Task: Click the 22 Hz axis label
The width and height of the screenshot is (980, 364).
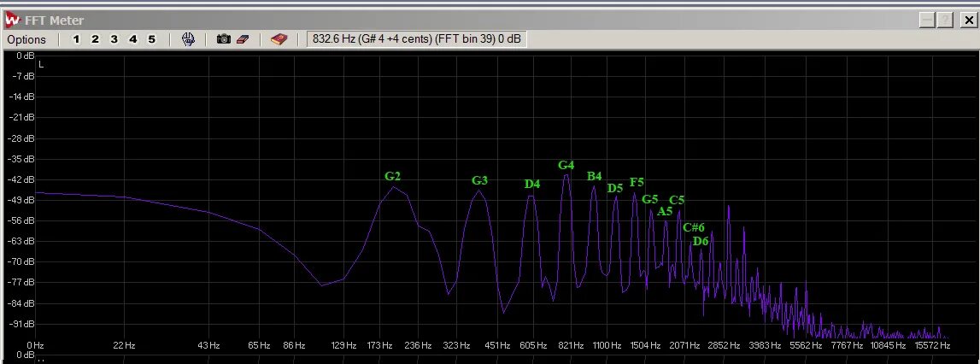Action: pyautogui.click(x=125, y=345)
